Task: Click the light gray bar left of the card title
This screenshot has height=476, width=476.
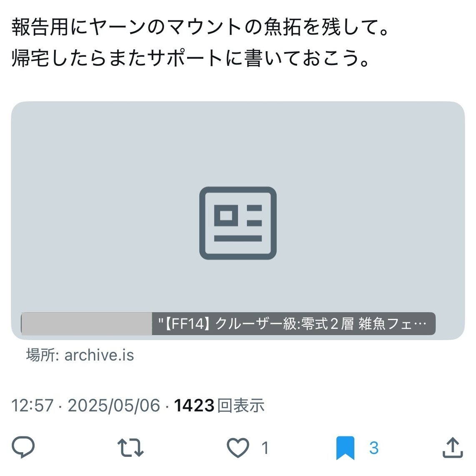Action: [87, 323]
